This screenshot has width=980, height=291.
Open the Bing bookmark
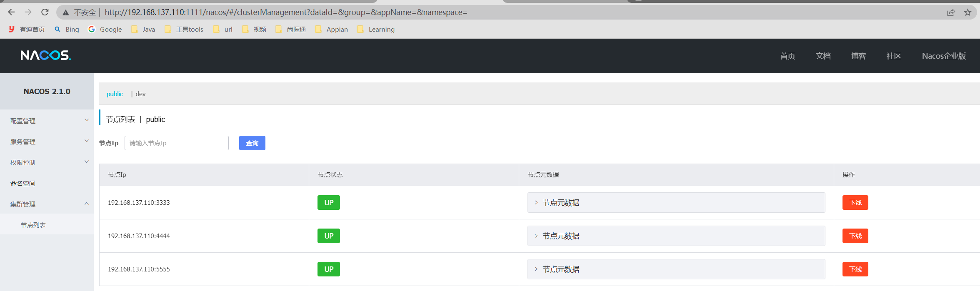(x=67, y=29)
